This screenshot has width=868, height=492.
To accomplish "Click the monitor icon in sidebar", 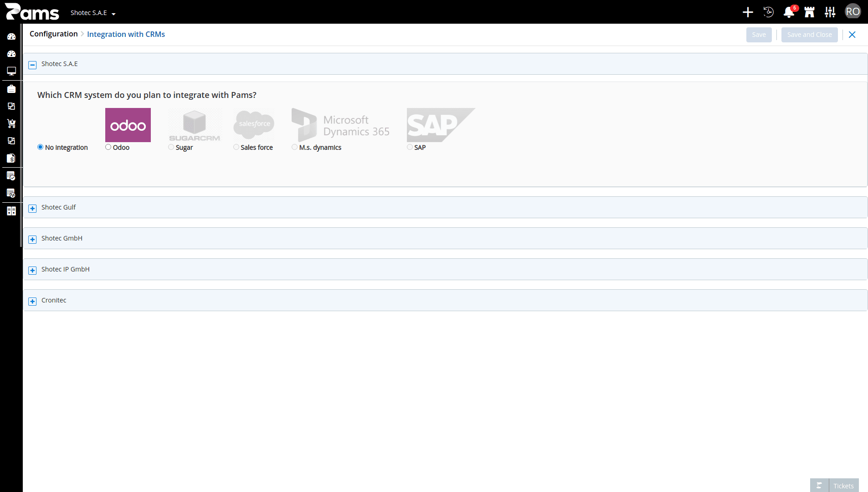I will coord(11,71).
